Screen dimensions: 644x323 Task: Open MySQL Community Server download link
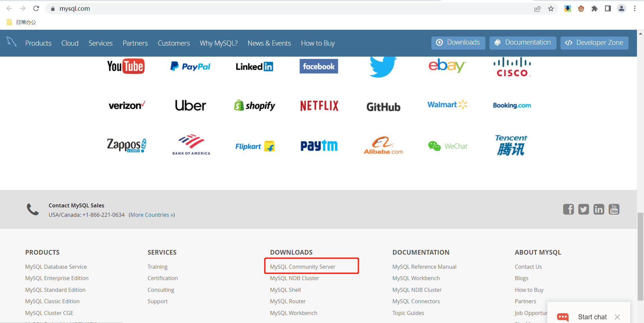(303, 267)
